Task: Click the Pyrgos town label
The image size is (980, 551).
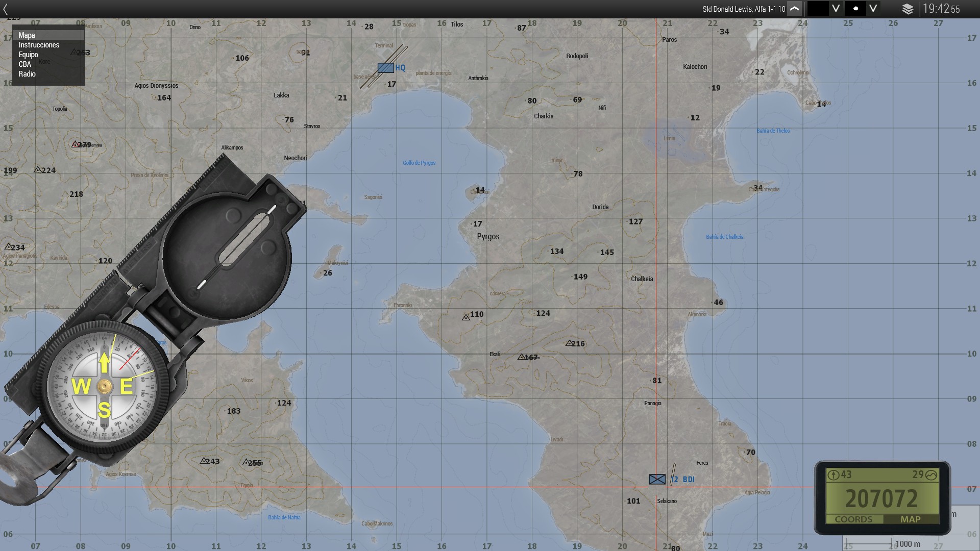Action: pos(488,237)
